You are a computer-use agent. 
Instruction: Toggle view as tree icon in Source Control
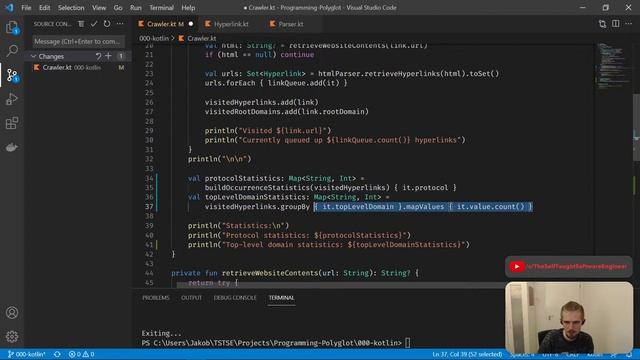click(81, 24)
